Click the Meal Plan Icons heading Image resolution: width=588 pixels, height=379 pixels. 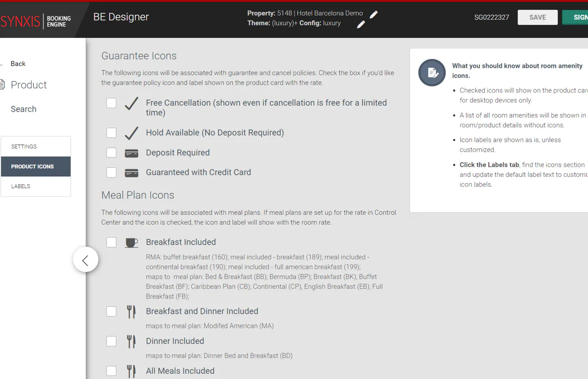tap(138, 195)
